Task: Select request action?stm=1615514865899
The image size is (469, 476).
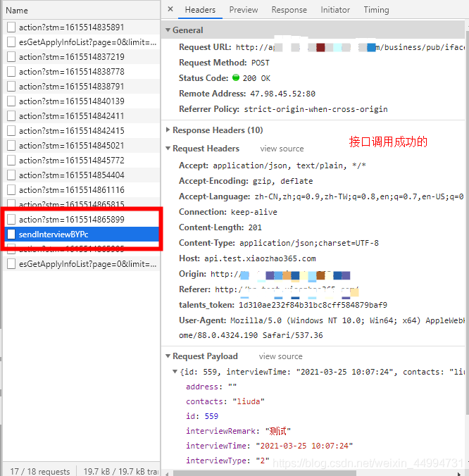Action: tap(82, 220)
